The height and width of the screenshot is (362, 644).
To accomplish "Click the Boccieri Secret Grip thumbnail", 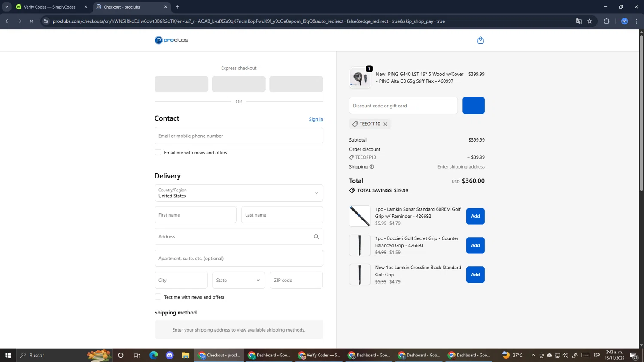I will pos(360,245).
